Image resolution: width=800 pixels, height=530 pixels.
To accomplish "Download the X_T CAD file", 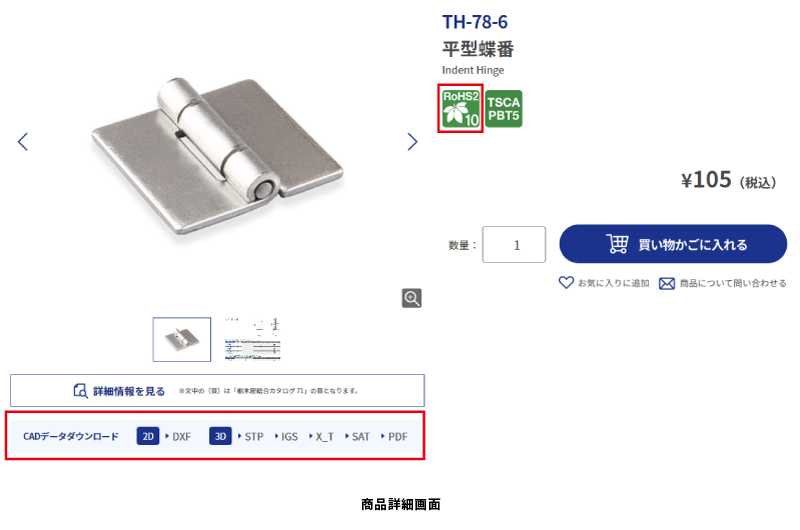I will (321, 437).
